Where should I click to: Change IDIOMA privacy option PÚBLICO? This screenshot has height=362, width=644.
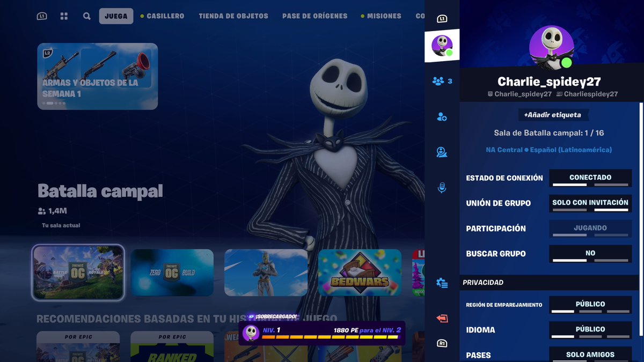pos(590,330)
